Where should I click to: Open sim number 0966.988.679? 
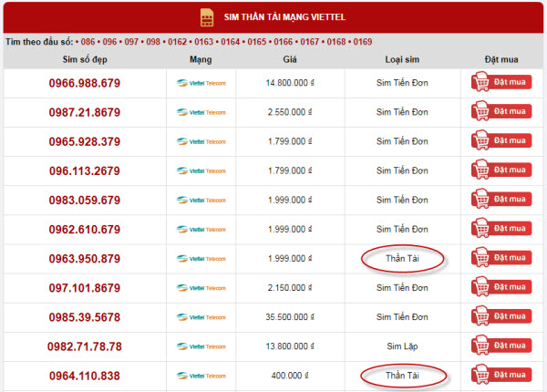click(85, 83)
